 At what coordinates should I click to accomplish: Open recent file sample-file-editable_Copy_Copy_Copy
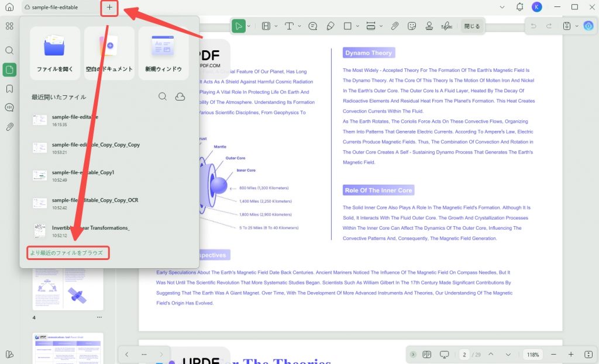(109, 148)
